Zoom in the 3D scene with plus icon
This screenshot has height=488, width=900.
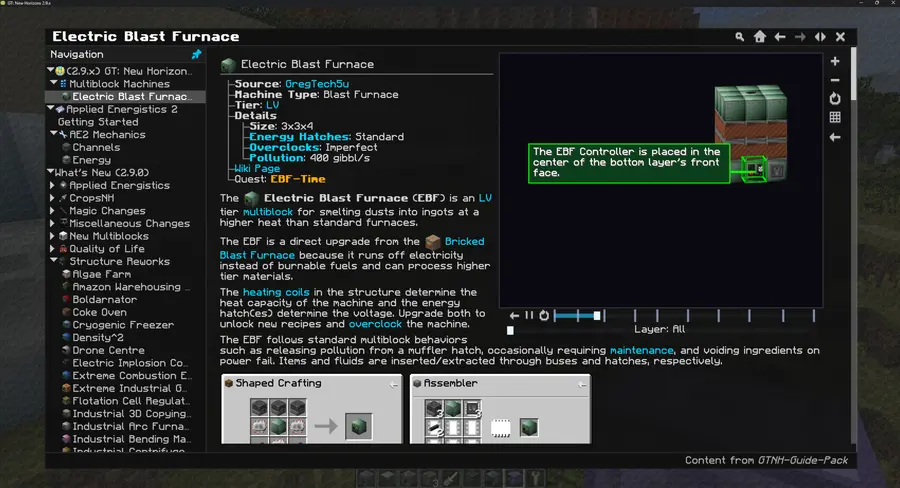tap(835, 61)
